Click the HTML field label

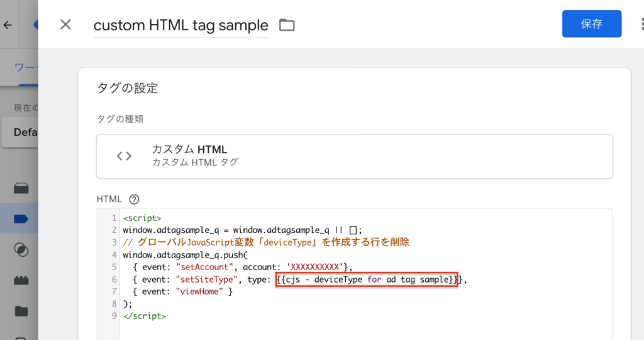pos(109,200)
